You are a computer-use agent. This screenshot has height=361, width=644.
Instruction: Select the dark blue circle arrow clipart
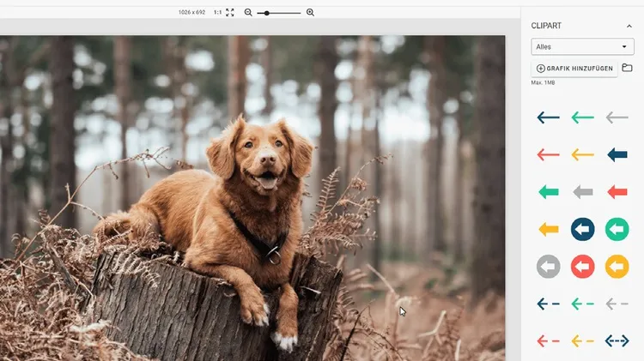coord(582,229)
